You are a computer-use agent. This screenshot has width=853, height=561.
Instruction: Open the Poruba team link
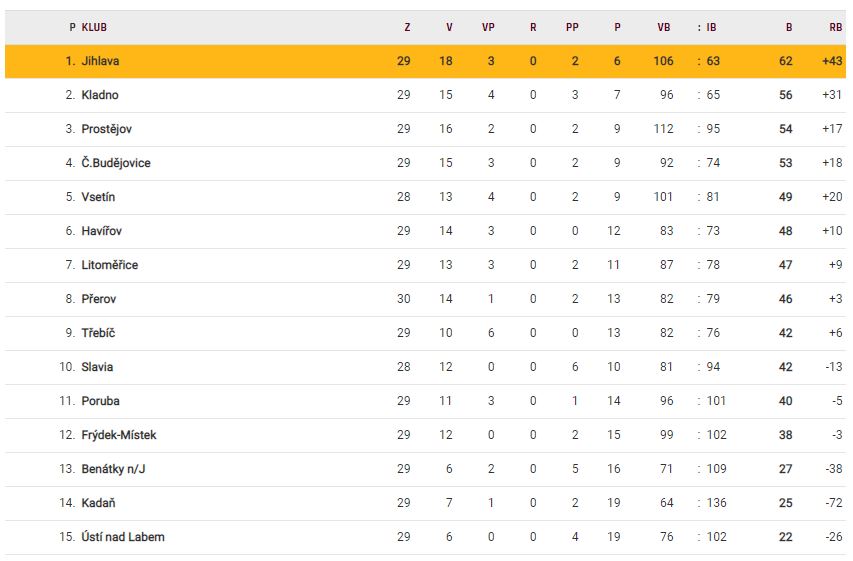click(100, 401)
